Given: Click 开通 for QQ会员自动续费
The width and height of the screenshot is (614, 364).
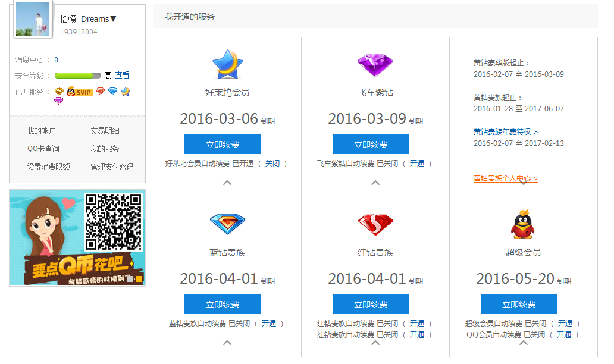Looking at the screenshot, I should [x=564, y=335].
